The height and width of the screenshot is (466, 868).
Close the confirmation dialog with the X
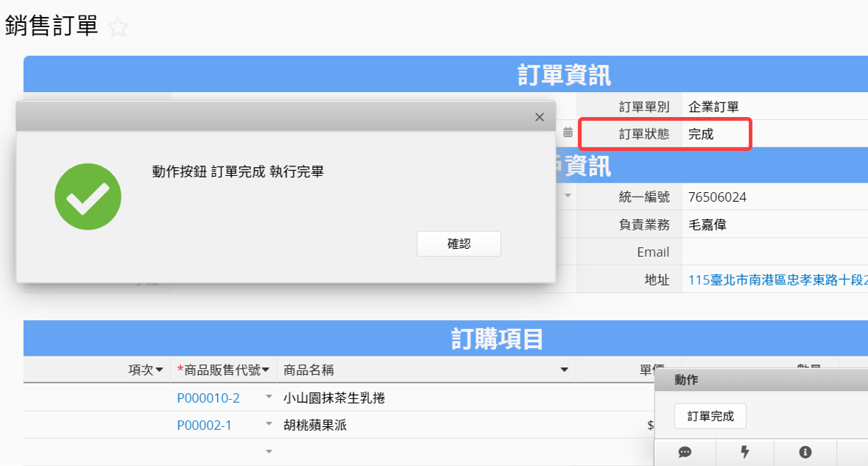539,117
